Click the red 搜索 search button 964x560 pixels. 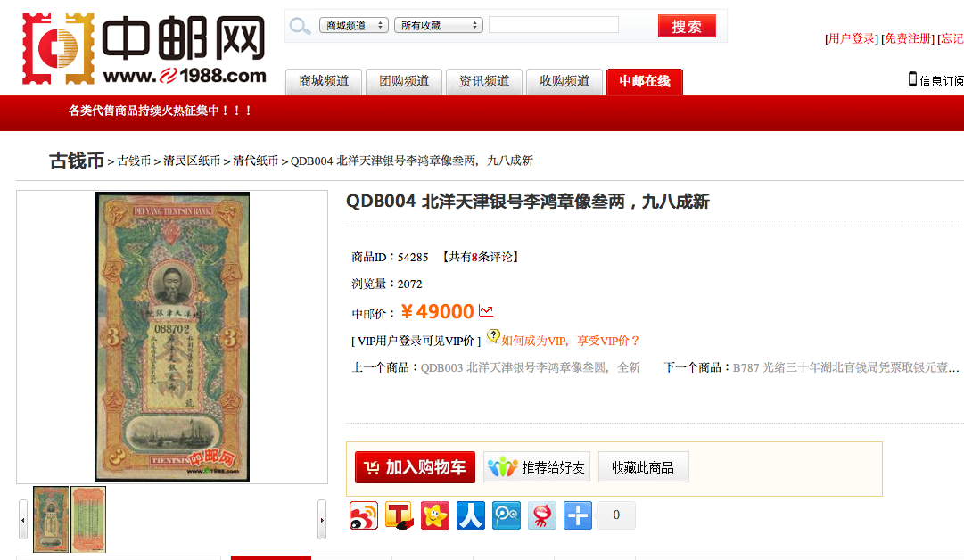click(687, 26)
